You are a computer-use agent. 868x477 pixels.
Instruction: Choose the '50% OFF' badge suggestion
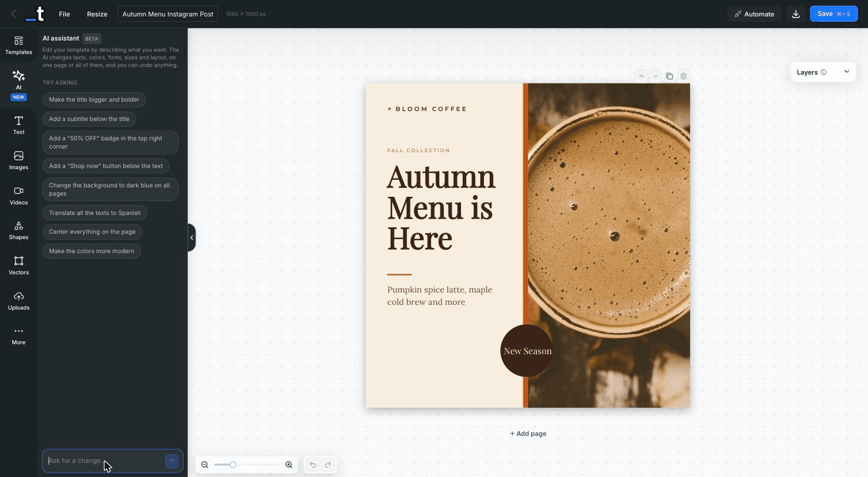[x=110, y=142]
